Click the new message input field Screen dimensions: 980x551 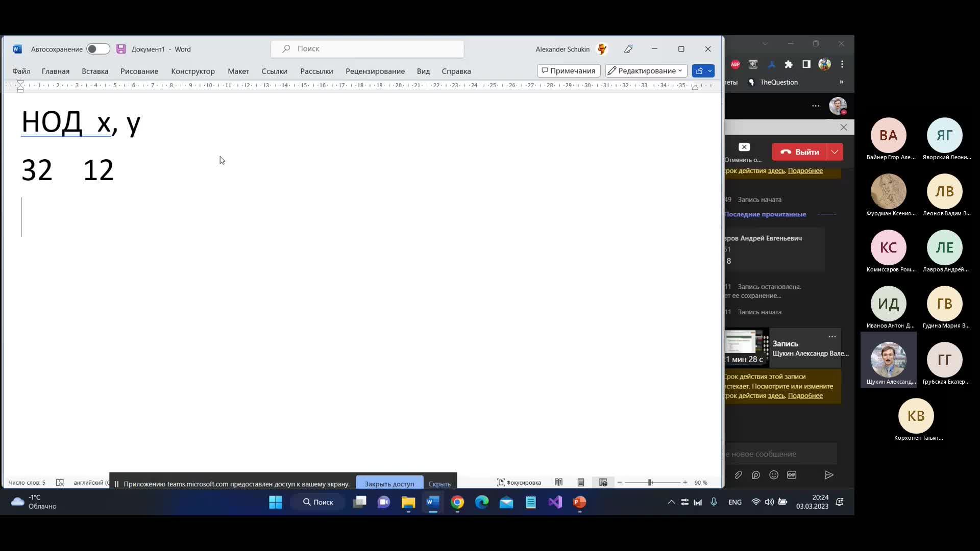tap(781, 454)
